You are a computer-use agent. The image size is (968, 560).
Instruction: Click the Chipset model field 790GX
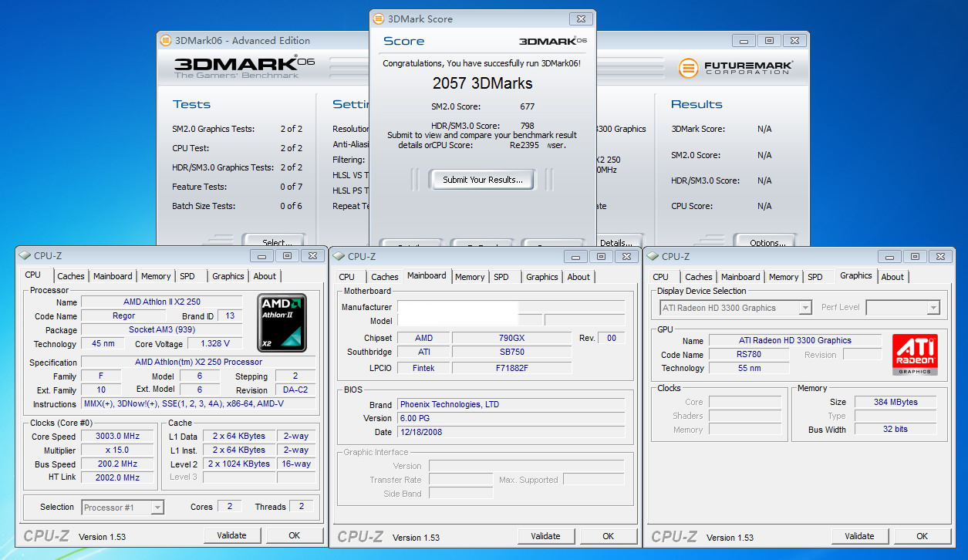[x=512, y=338]
